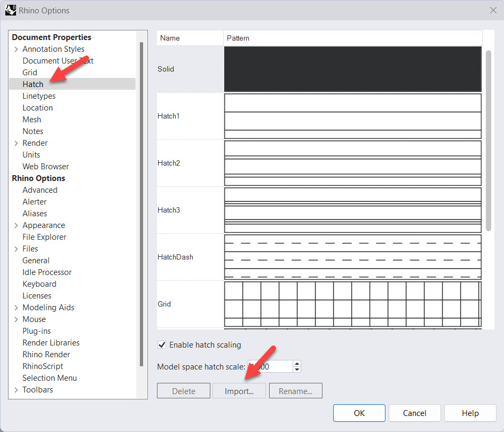The image size is (504, 432).
Task: Select the HatchDash pattern preview
Action: click(352, 257)
